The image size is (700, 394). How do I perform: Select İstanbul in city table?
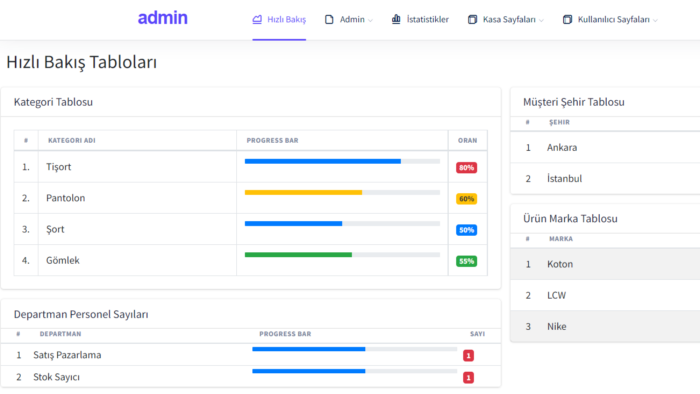pos(605,178)
